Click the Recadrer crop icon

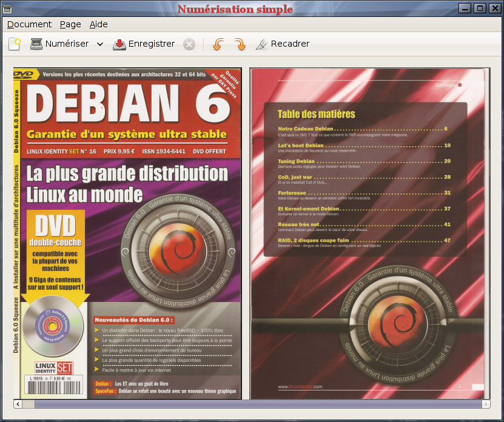(x=261, y=44)
